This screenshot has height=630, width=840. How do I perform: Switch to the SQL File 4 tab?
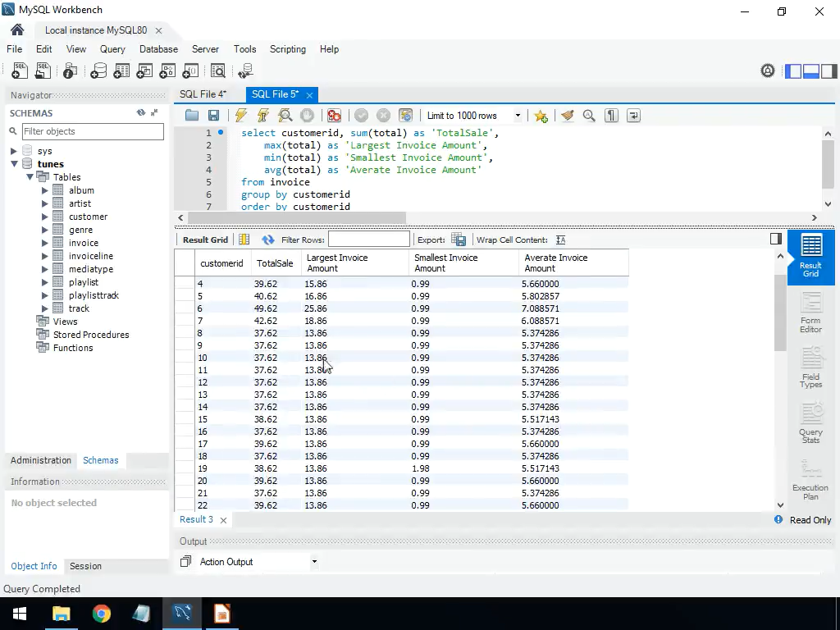(203, 94)
